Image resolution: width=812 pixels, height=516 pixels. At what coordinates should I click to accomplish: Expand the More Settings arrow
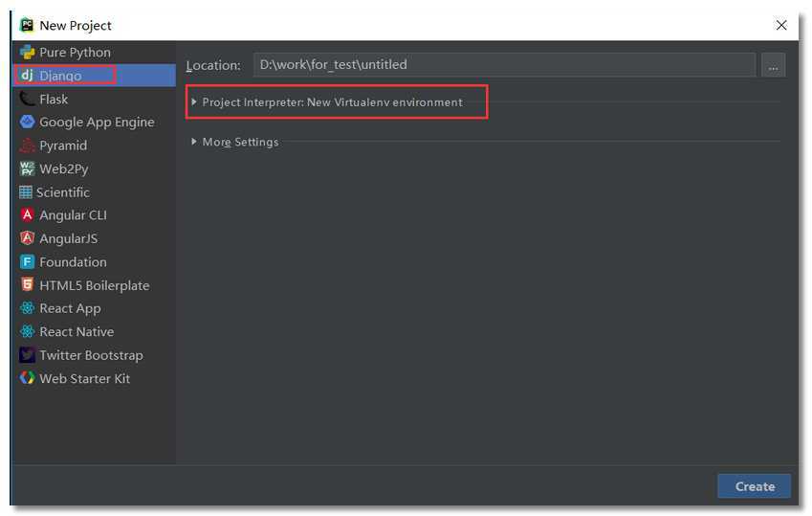click(x=194, y=142)
